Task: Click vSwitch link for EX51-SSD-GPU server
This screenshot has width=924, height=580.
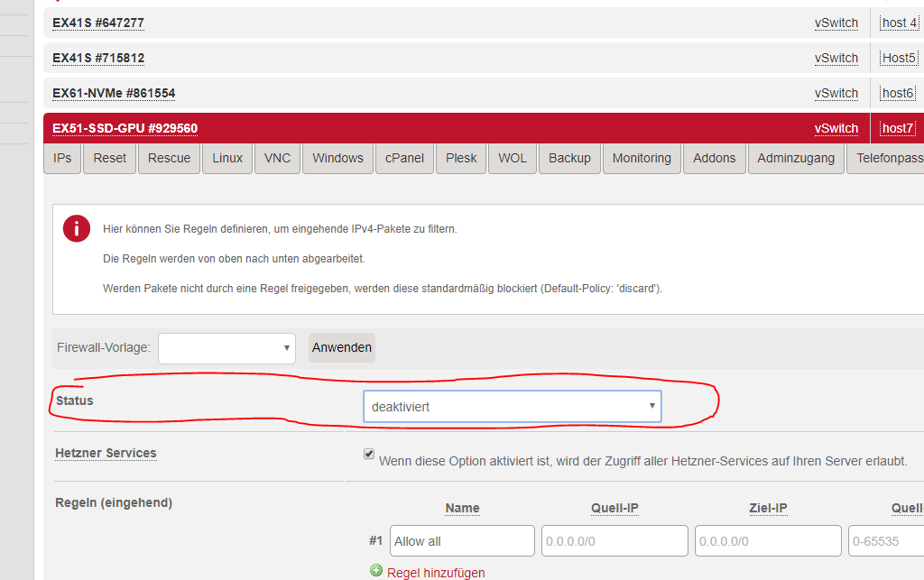Action: (x=836, y=128)
